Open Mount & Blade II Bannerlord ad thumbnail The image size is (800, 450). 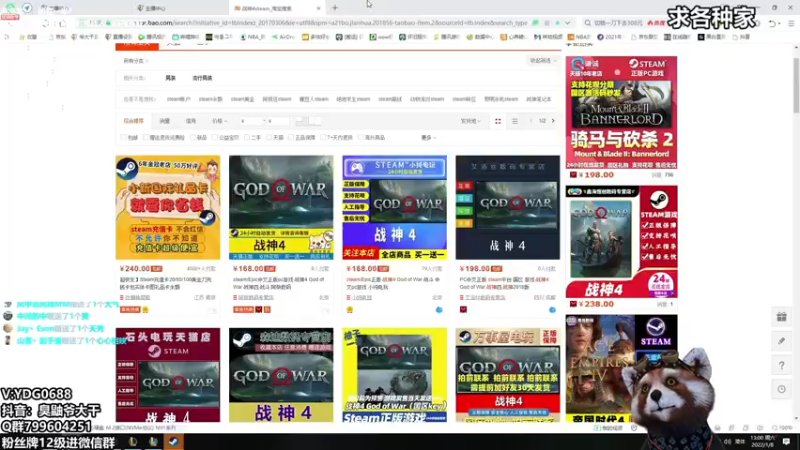point(621,113)
